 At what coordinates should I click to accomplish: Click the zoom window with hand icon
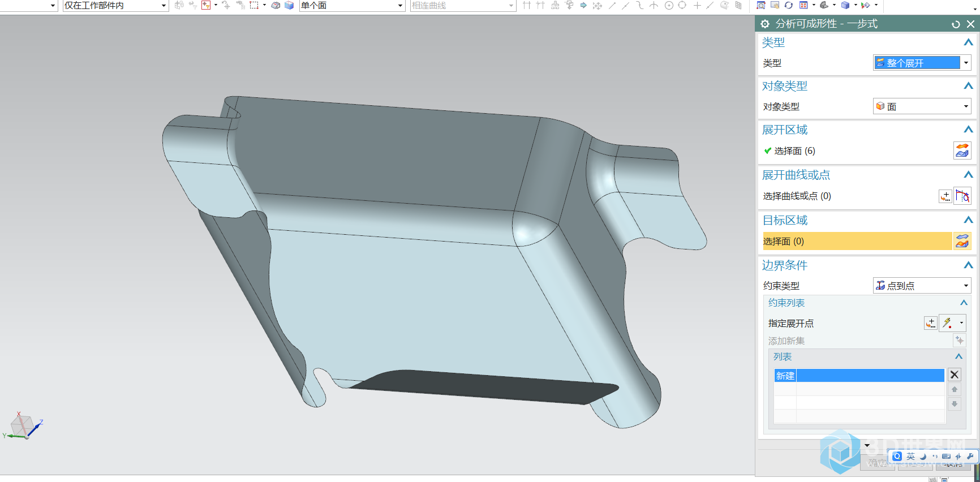click(775, 5)
